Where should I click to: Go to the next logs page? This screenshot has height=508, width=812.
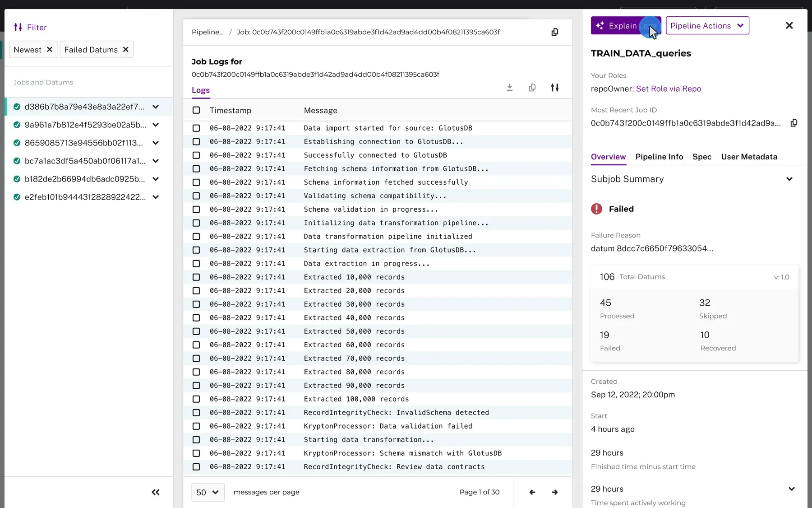555,492
